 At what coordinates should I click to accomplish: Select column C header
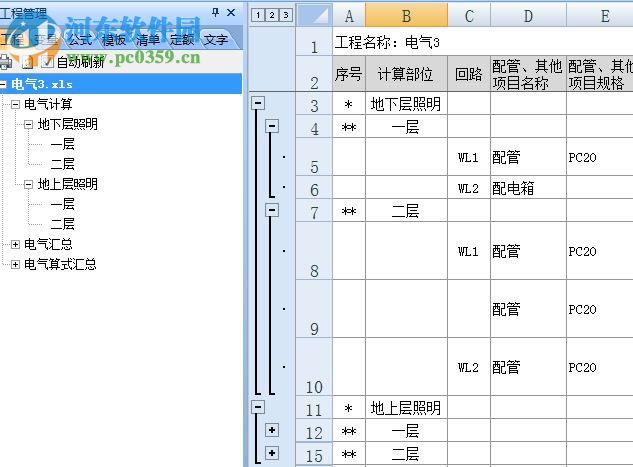tap(469, 16)
